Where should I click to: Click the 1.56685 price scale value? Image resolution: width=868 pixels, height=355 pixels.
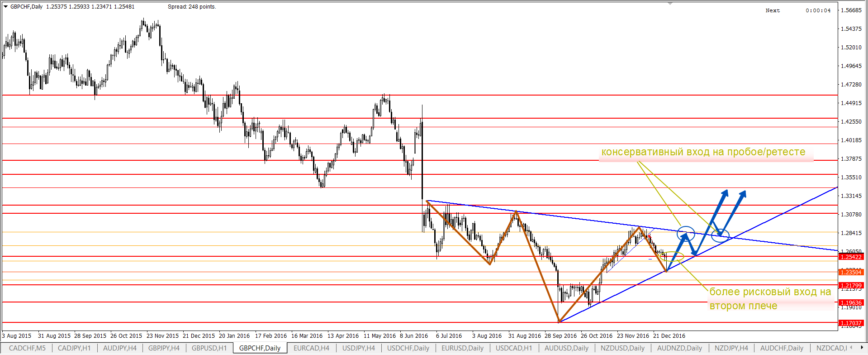[851, 10]
